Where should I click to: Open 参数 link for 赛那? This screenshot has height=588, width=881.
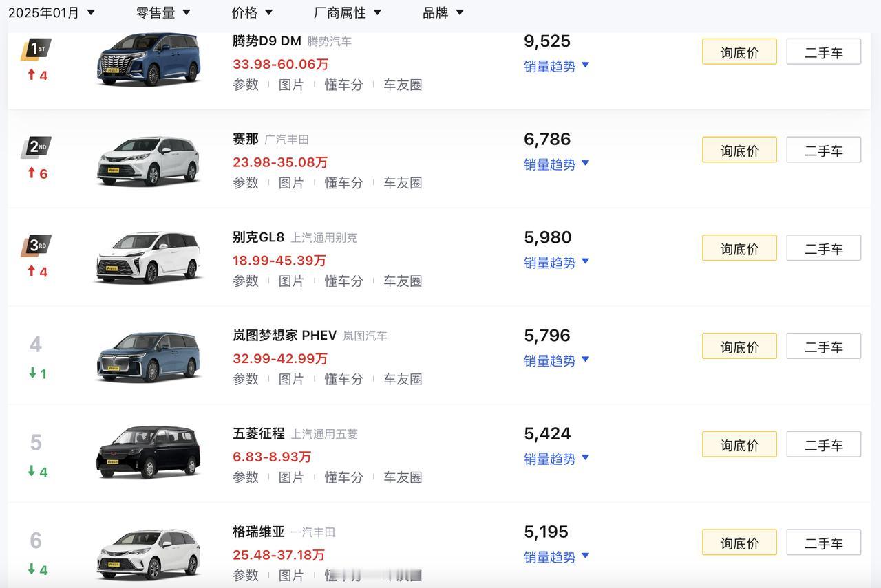[x=246, y=183]
